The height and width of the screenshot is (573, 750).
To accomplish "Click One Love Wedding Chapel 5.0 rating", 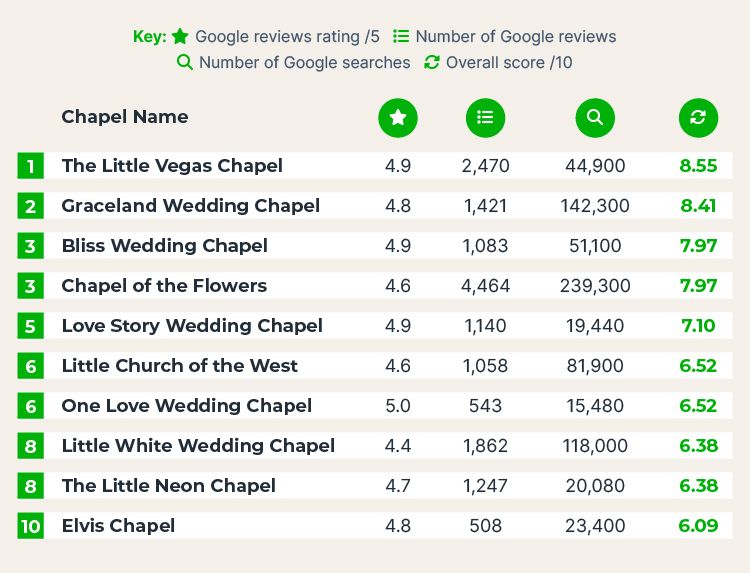I will point(398,406).
